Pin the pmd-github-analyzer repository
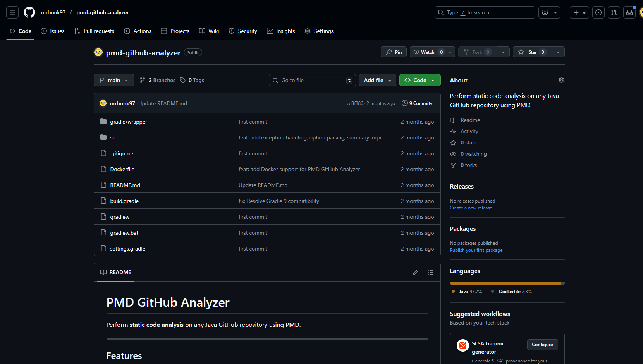Screen dimensions: 643x364 [x=394, y=52]
